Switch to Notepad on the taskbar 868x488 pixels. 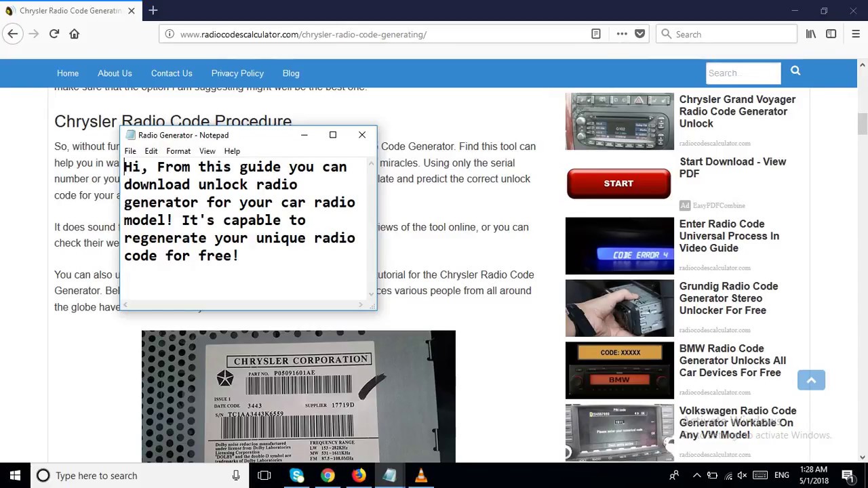390,476
